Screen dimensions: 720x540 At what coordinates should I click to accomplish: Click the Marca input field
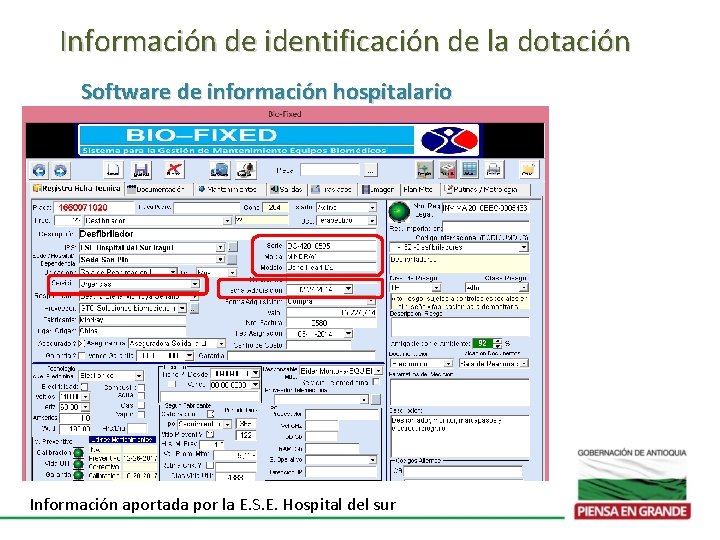[332, 257]
